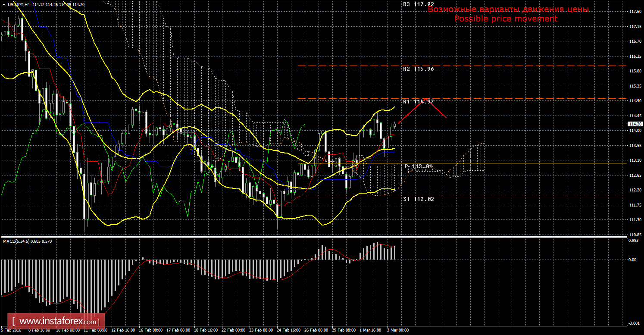Click the 26 Feb 00:00 time label

(317, 331)
